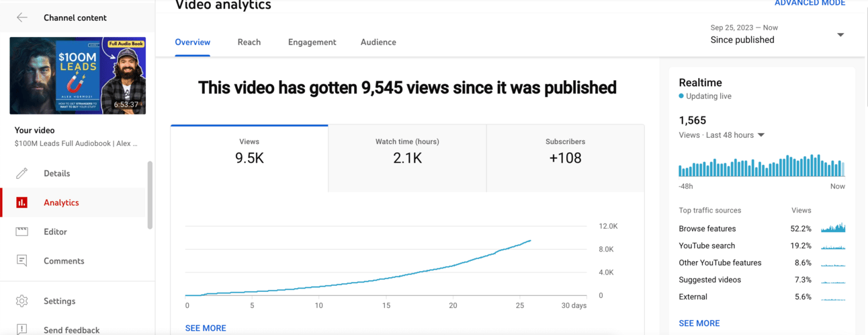Open the Channel content link
The height and width of the screenshot is (335, 868).
point(75,17)
